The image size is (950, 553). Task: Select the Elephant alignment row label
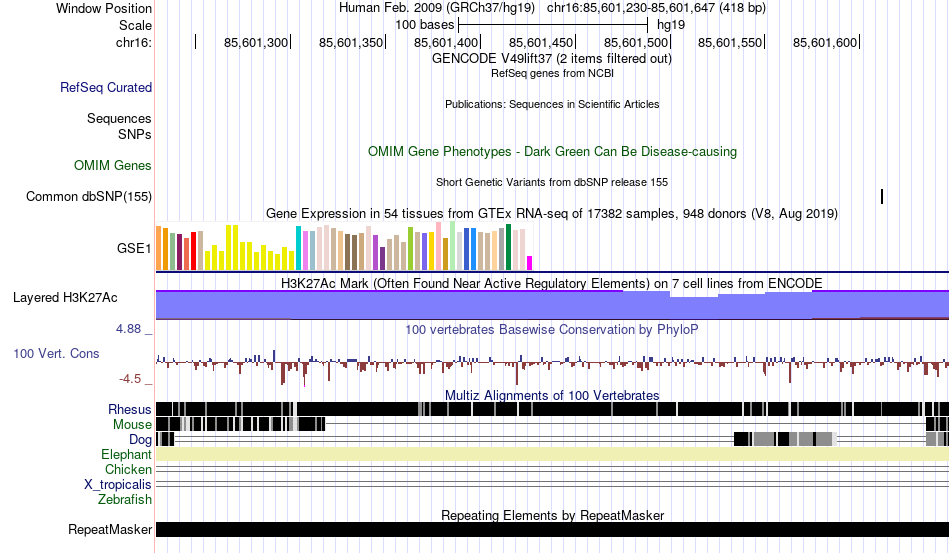point(126,454)
